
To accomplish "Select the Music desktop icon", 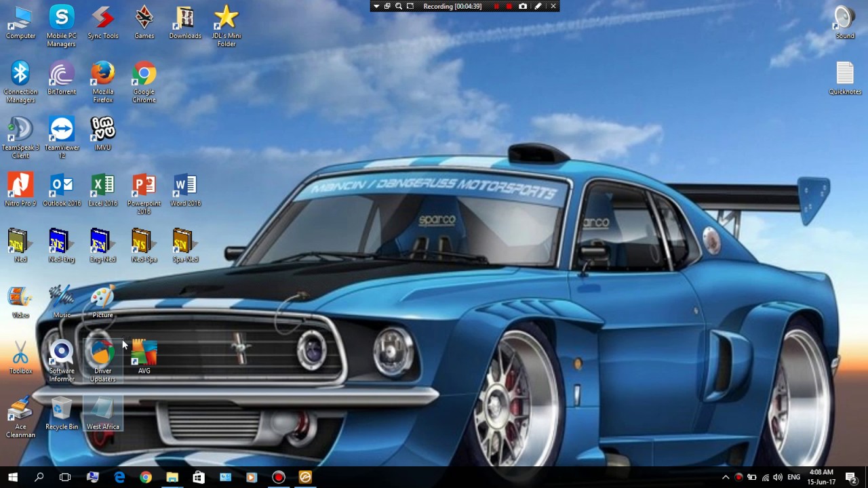I will click(x=61, y=301).
